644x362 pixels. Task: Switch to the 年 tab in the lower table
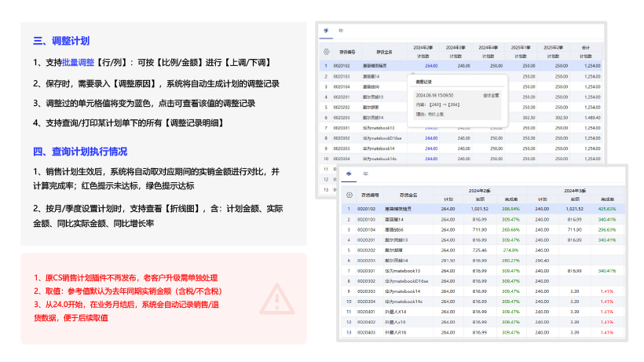click(x=364, y=175)
